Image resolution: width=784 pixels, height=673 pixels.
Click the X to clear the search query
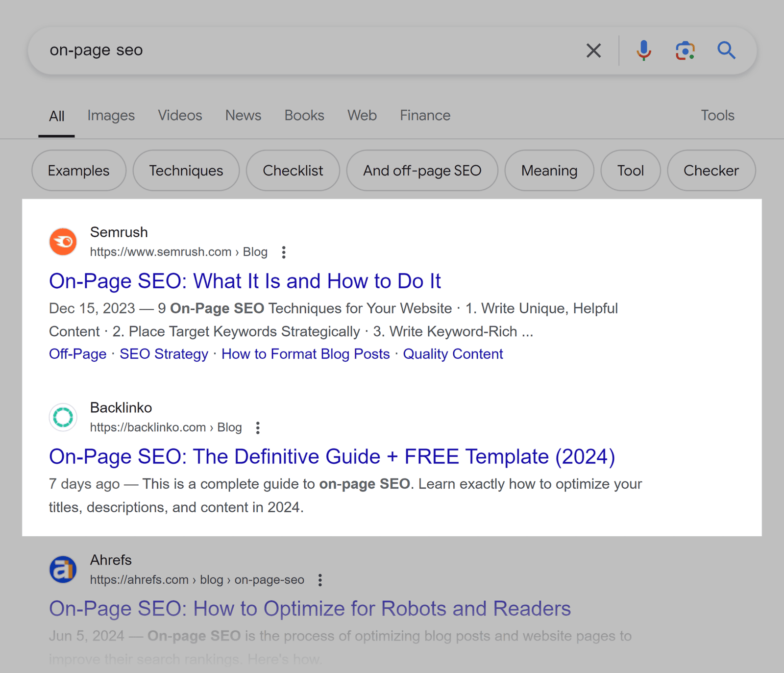593,50
